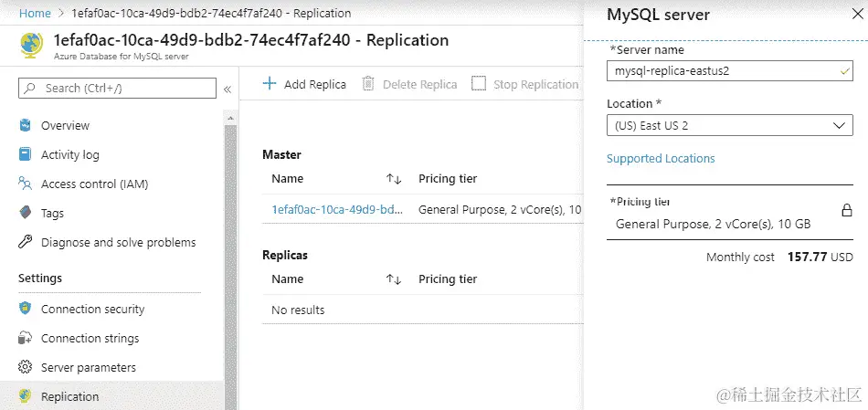Click the sidebar scrollbar up arrow
Screen dimensions: 868x410
point(230,118)
